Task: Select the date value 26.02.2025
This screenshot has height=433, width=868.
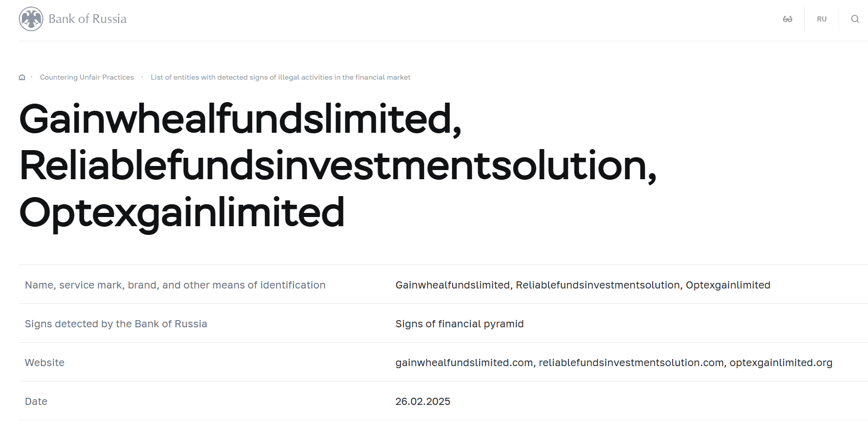Action: [423, 401]
